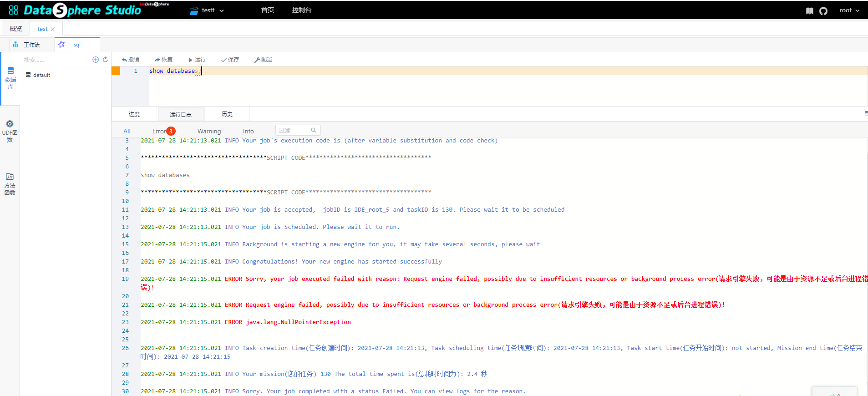Switch to the 运行日志 run log tab
868x396 pixels.
click(181, 114)
